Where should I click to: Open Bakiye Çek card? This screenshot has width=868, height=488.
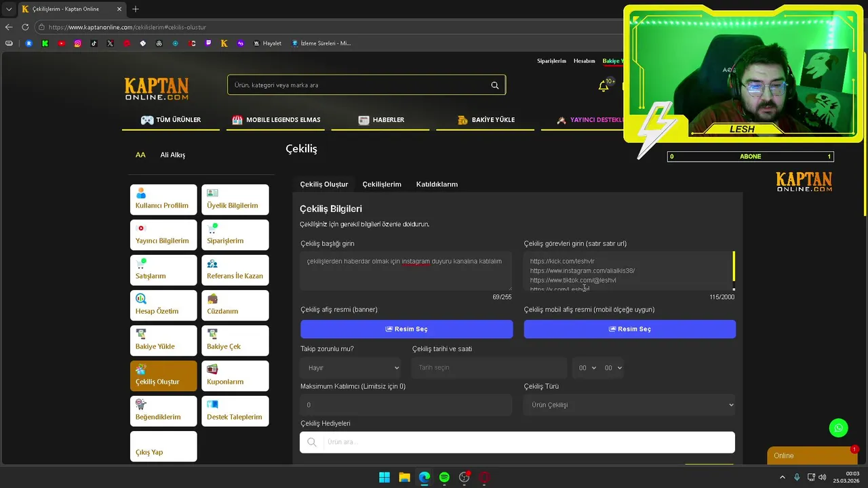point(235,340)
